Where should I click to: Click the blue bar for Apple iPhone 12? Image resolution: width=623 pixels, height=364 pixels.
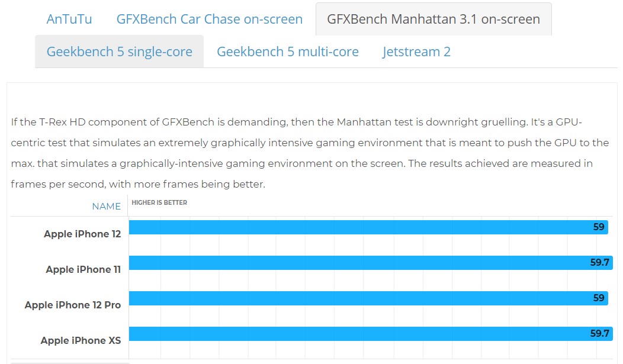[x=355, y=227]
